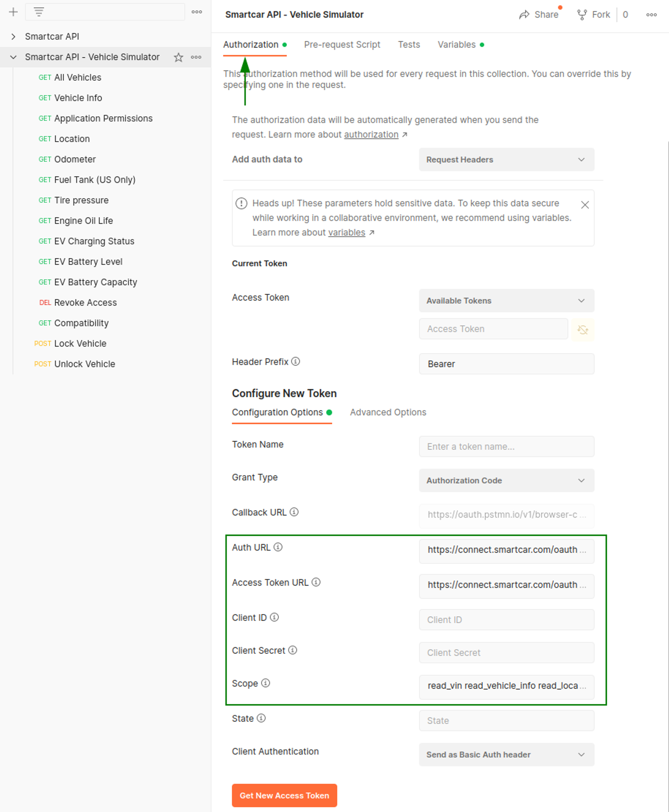Click the Client ID input field

coord(506,620)
